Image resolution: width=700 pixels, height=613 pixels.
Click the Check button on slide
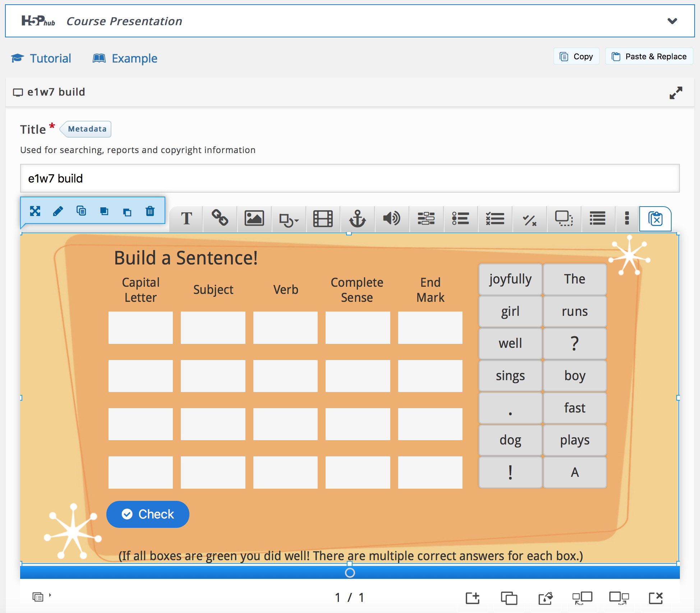pyautogui.click(x=148, y=514)
